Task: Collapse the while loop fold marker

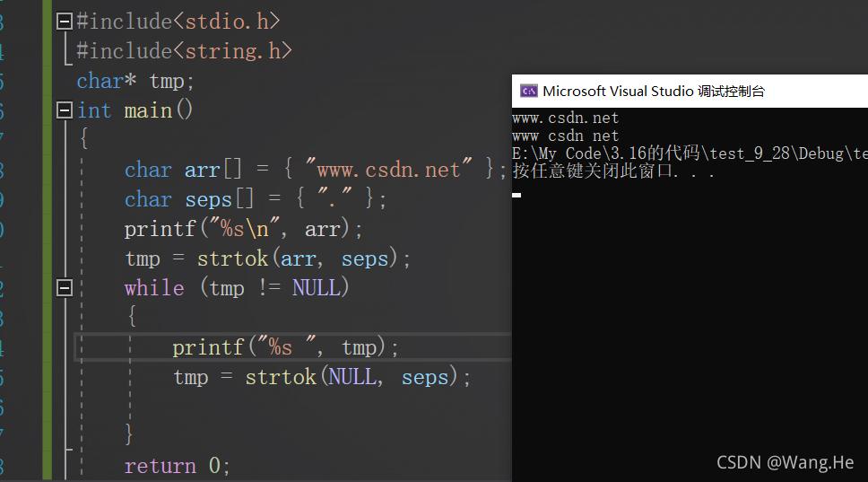Action: [x=65, y=287]
